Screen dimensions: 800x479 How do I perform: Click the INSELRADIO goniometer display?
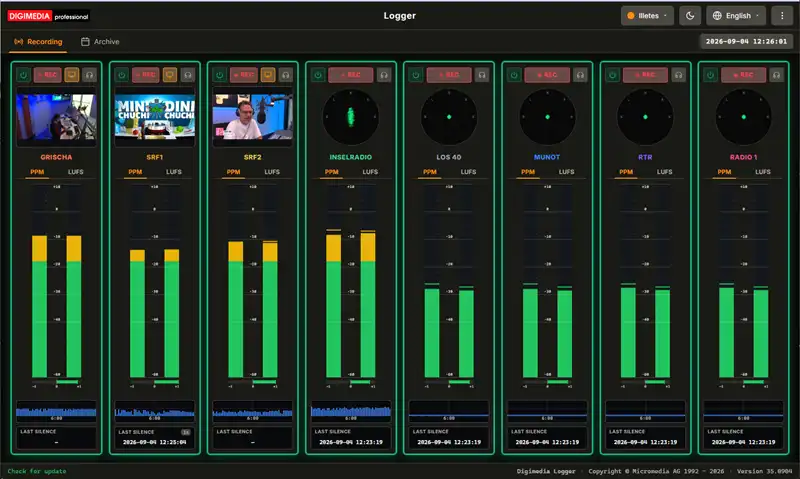pos(351,117)
